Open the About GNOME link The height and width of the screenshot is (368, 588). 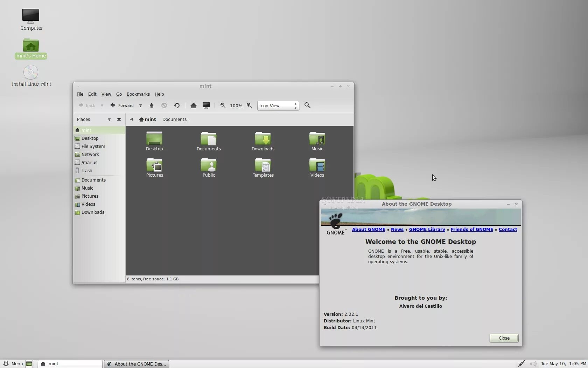[x=369, y=230]
